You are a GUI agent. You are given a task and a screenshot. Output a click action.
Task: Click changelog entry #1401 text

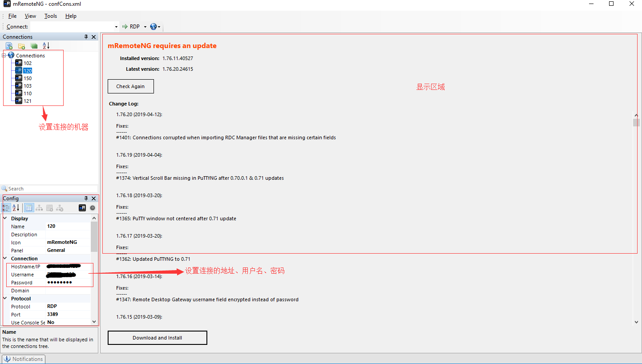(x=226, y=138)
